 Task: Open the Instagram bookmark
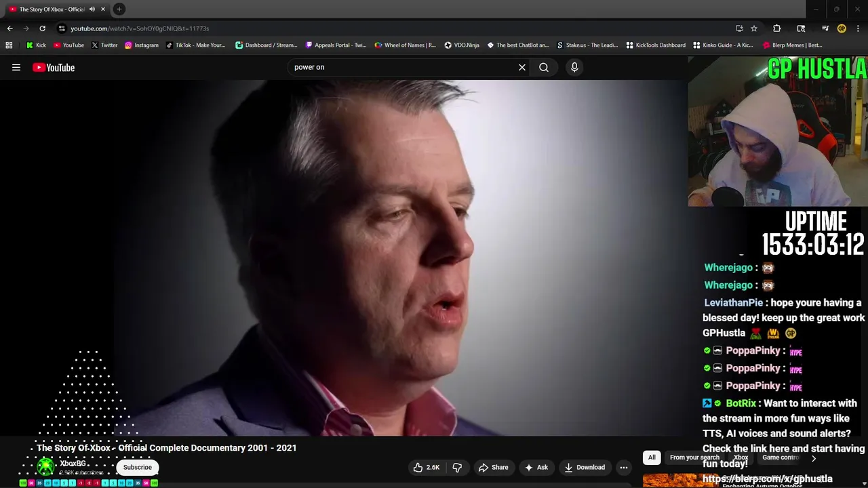142,45
